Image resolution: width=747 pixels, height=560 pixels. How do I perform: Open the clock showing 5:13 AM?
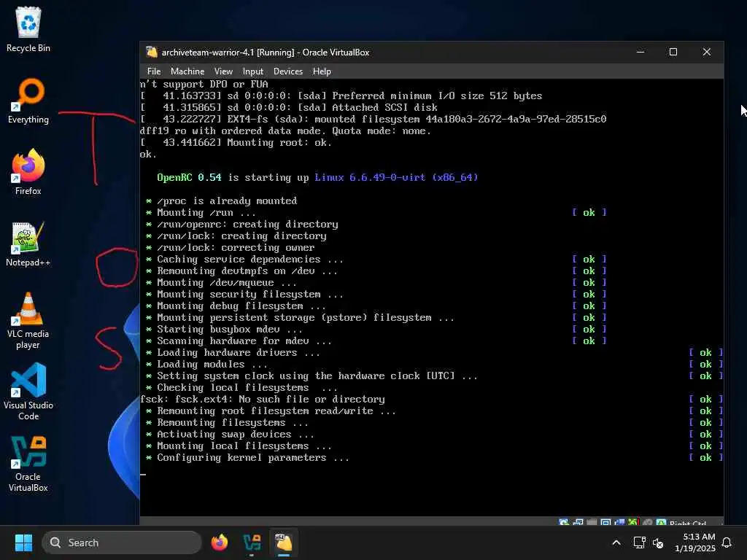click(x=695, y=542)
